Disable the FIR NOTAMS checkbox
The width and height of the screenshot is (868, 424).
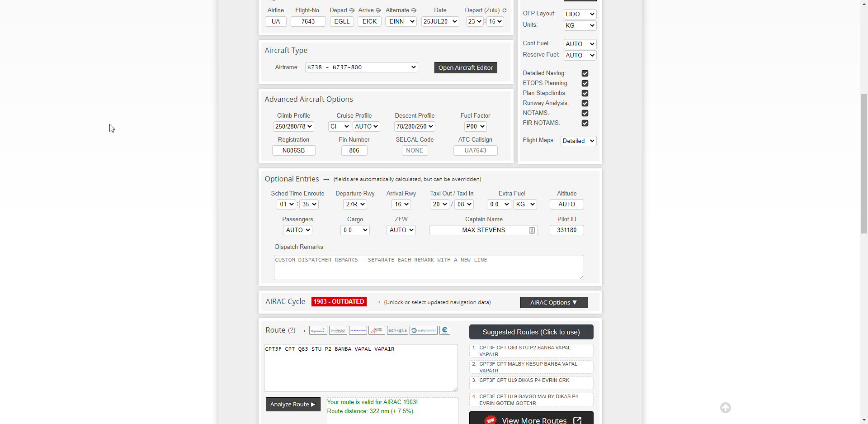[x=585, y=123]
